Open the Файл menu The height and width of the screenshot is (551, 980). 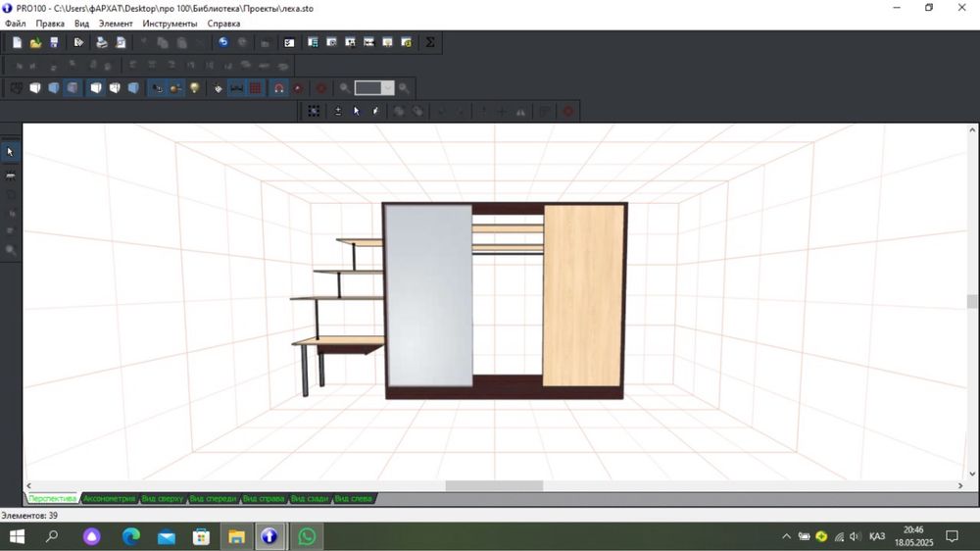click(16, 24)
